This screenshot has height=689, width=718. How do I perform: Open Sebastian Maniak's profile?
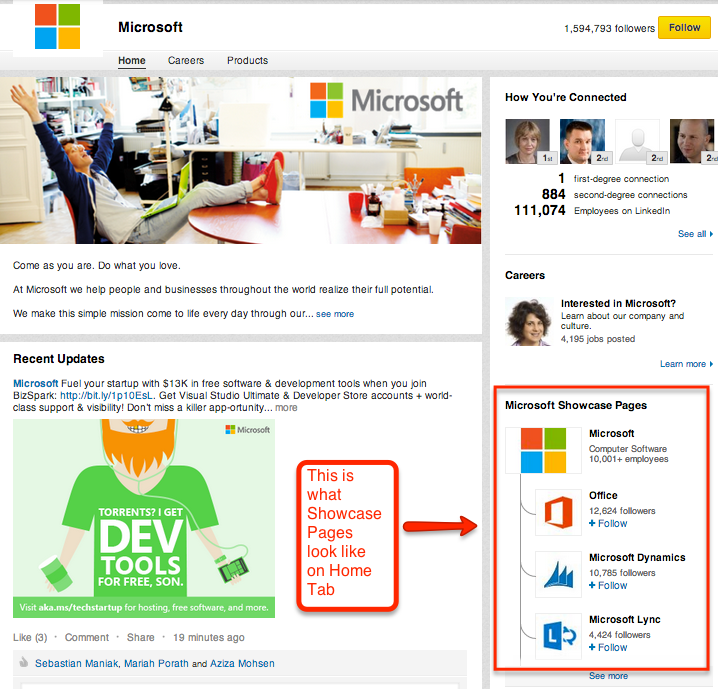[x=76, y=663]
